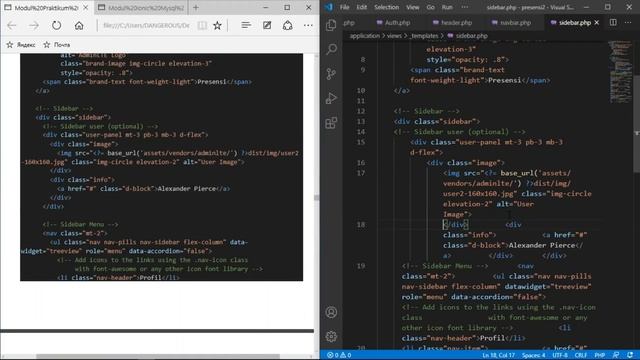Go forward in the Edge browser
The image size is (640, 360).
coord(34,25)
